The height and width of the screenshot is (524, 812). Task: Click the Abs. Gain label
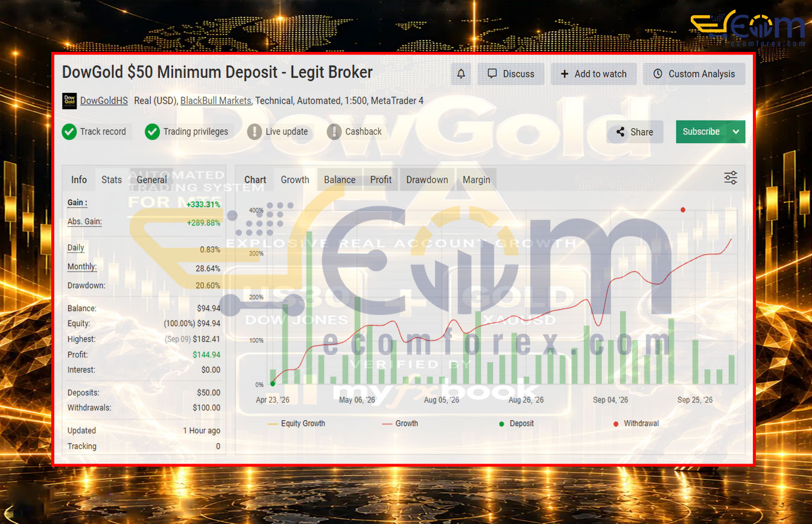[x=84, y=222]
